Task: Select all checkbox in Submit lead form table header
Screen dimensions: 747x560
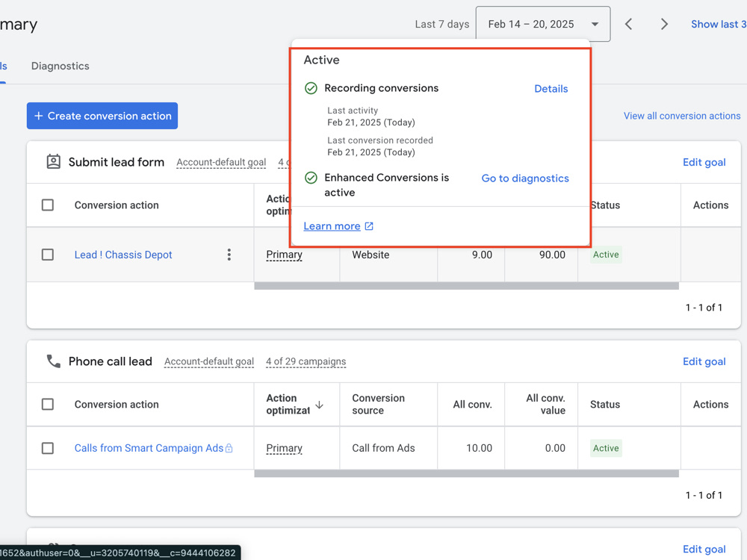Action: (x=48, y=205)
